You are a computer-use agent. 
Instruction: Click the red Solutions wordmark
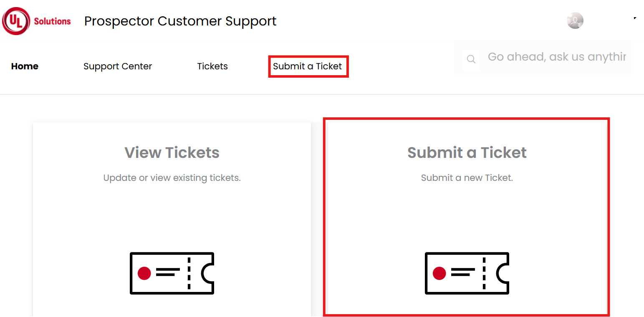pyautogui.click(x=52, y=21)
